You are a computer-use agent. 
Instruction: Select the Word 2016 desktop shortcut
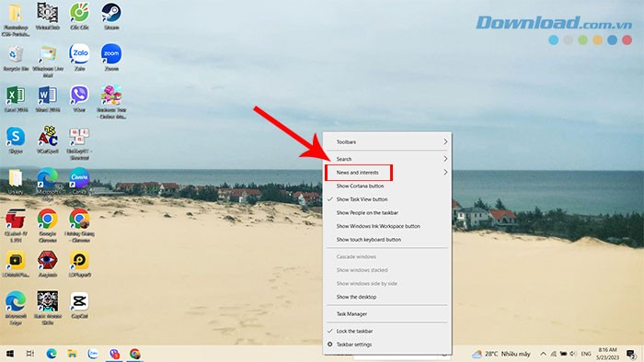[x=48, y=99]
